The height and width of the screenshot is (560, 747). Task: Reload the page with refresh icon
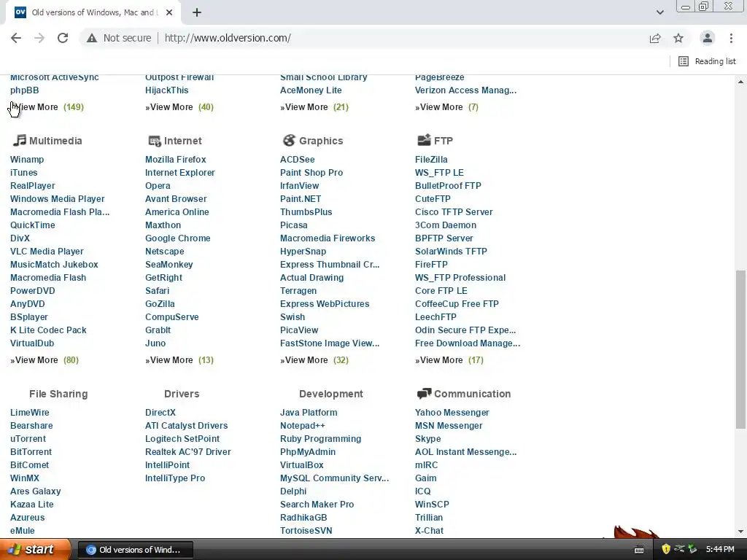[x=63, y=38]
